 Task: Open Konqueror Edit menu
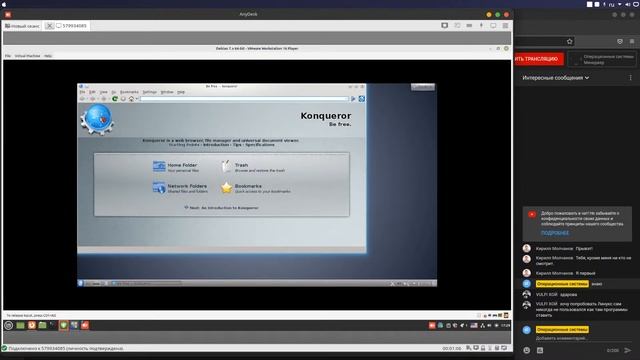[92, 92]
